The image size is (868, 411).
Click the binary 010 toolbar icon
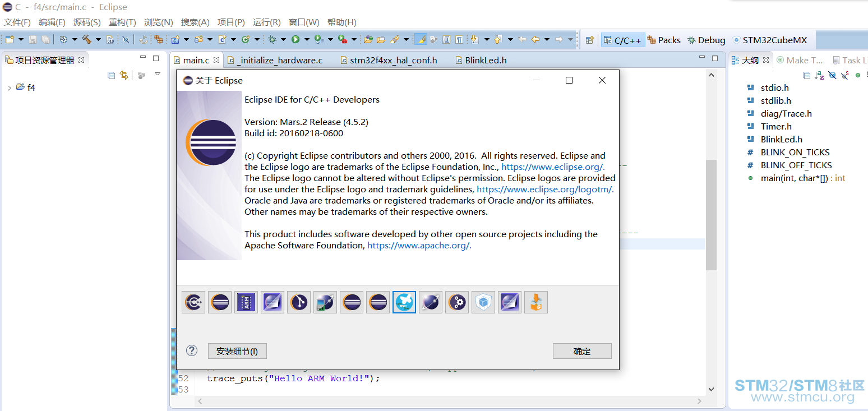tap(110, 39)
